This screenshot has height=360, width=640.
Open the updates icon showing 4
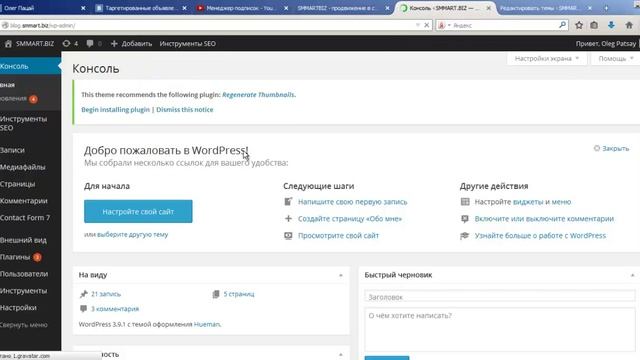pyautogui.click(x=70, y=44)
